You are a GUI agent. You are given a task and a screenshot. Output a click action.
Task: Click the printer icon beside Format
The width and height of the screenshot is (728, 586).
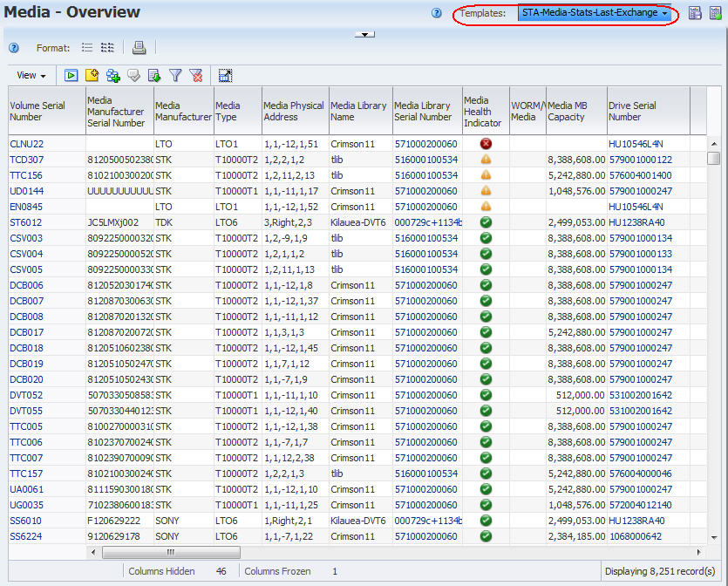139,47
